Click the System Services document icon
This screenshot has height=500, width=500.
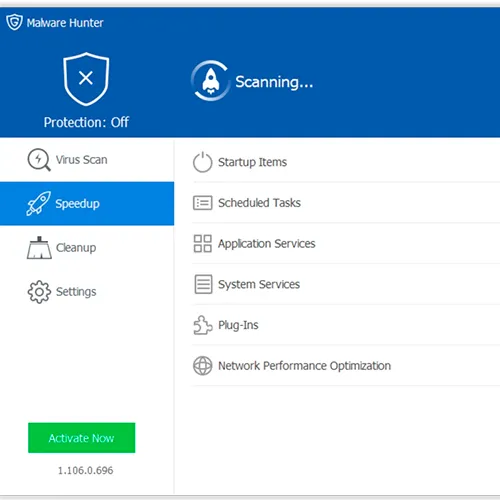pos(203,284)
